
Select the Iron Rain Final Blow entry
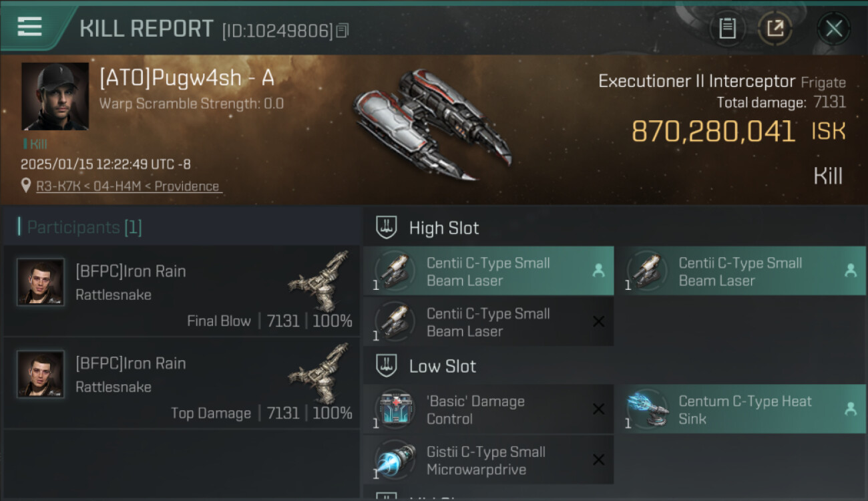pos(182,291)
